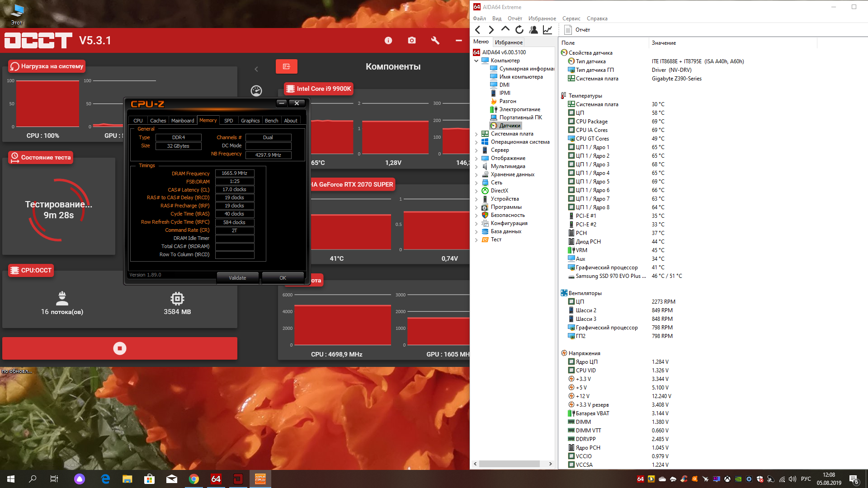Click Validate button in CPU-Z
Image resolution: width=868 pixels, height=488 pixels.
pos(237,278)
